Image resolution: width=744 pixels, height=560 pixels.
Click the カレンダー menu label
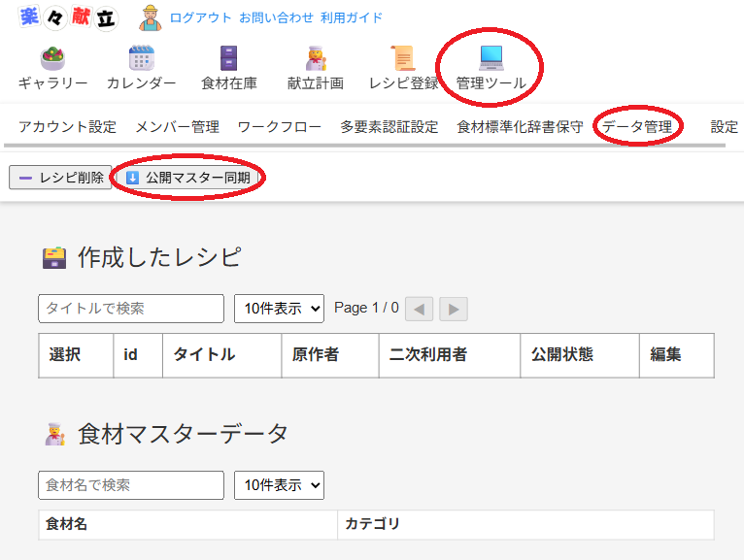[142, 82]
